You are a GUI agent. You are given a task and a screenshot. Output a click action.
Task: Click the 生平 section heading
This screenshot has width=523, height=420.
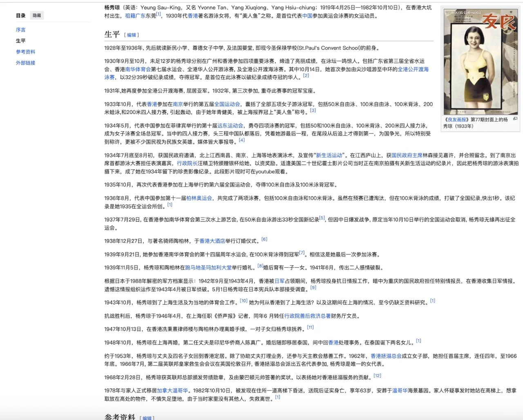112,34
